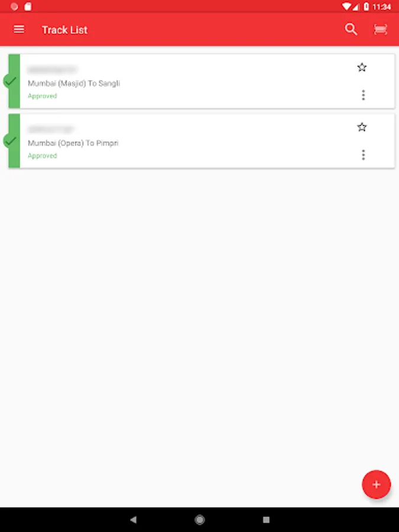This screenshot has height=532, width=399.
Task: Tap green checkmark on Sangli track
Action: 10,81
